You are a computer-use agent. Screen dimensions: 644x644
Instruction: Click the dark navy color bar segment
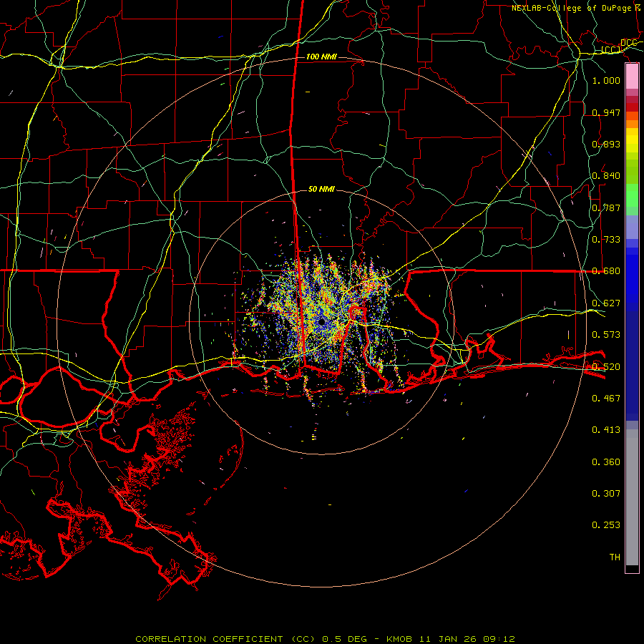tap(632, 366)
